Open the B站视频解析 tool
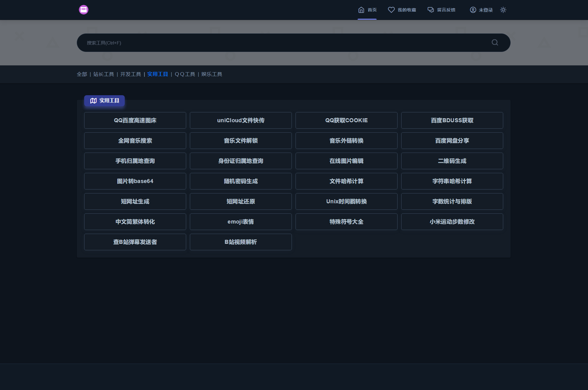Image resolution: width=588 pixels, height=390 pixels. [241, 242]
